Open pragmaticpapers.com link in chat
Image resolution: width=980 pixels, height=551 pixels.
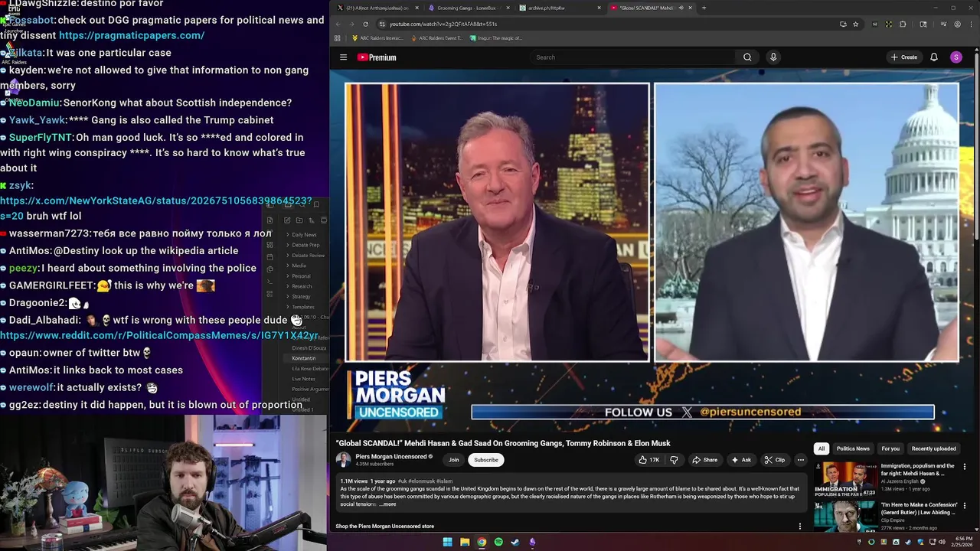pos(132,35)
